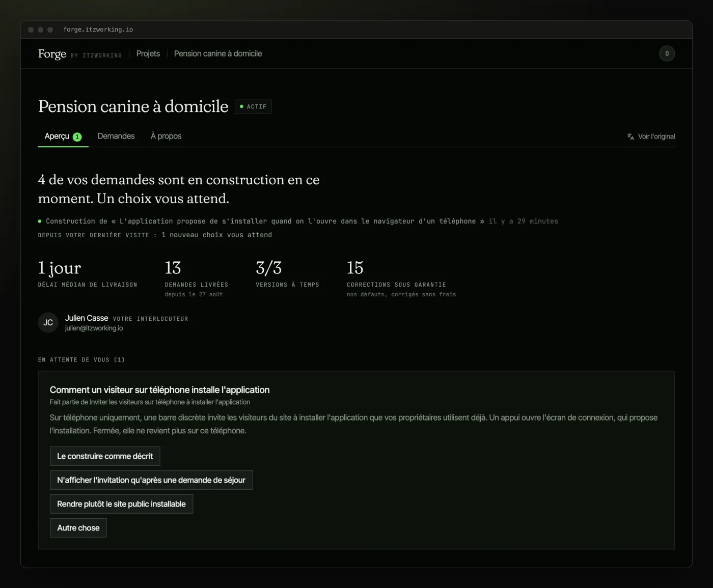Switch to the Aperçu tab

click(x=63, y=136)
